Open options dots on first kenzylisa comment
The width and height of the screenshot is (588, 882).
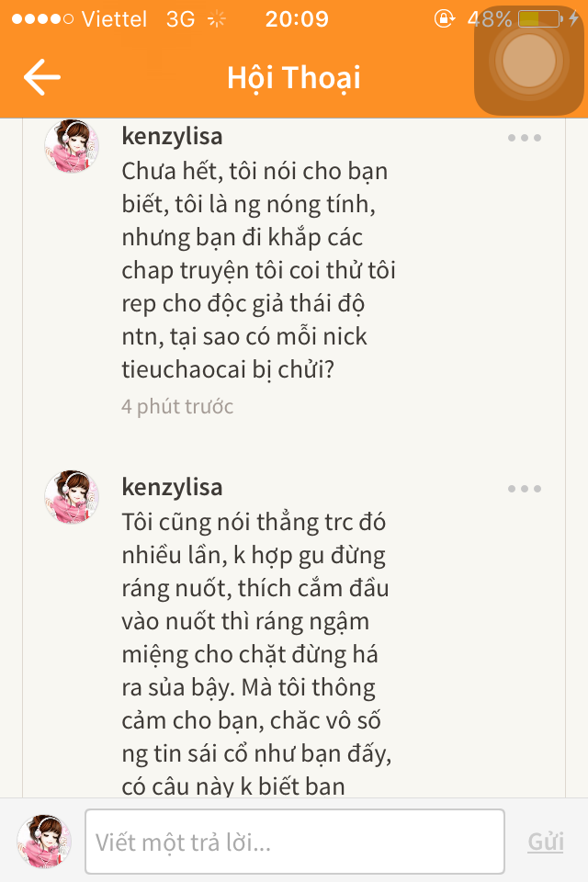525,138
